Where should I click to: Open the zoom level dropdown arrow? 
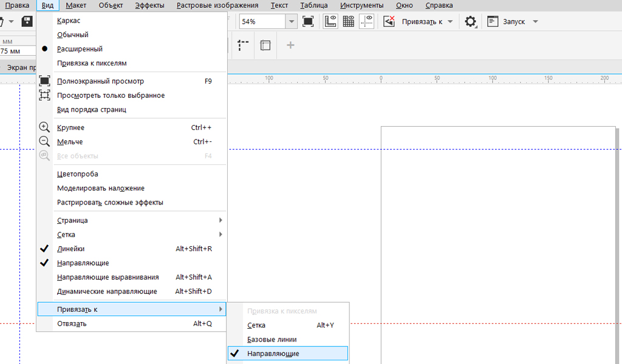tap(292, 22)
